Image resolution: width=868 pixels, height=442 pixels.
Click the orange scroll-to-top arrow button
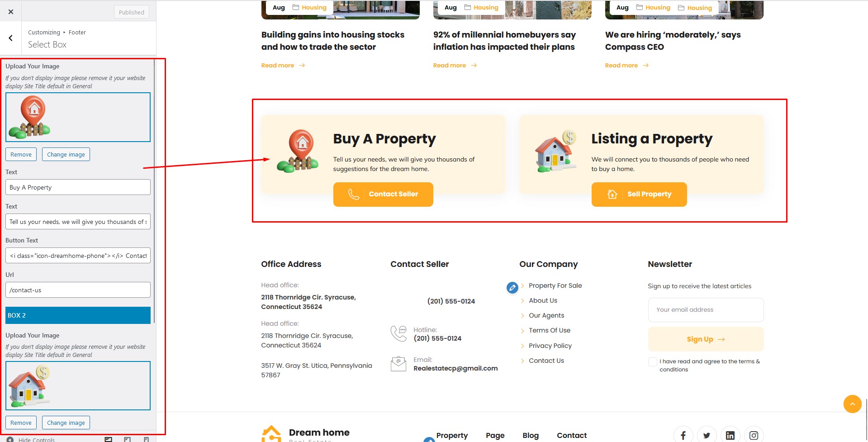pyautogui.click(x=852, y=404)
